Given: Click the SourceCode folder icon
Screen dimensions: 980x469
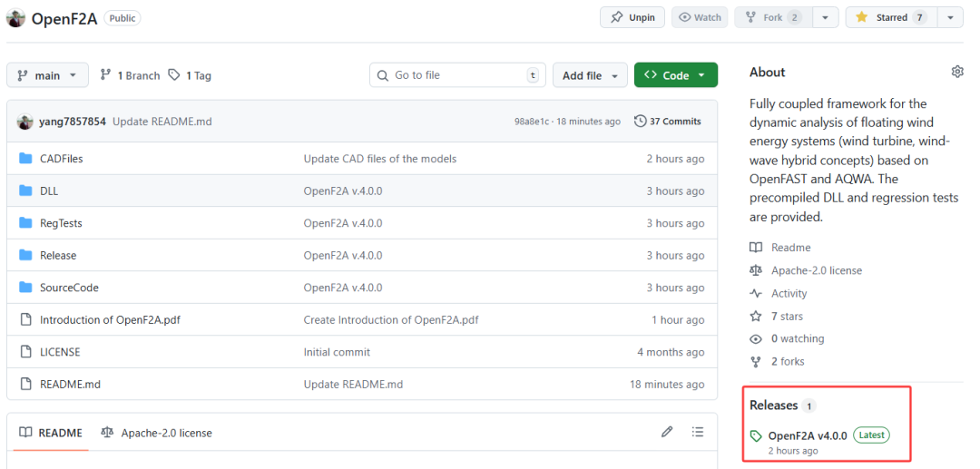Looking at the screenshot, I should pos(25,288).
